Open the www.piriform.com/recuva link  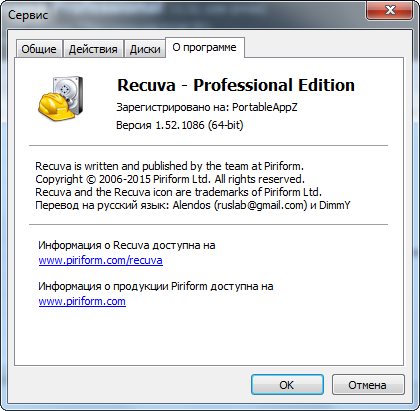click(101, 260)
